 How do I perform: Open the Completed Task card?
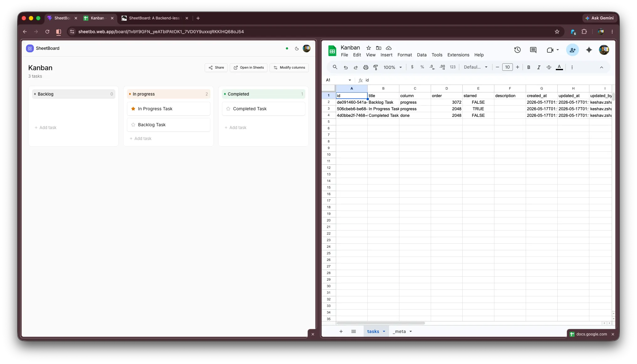pyautogui.click(x=263, y=109)
